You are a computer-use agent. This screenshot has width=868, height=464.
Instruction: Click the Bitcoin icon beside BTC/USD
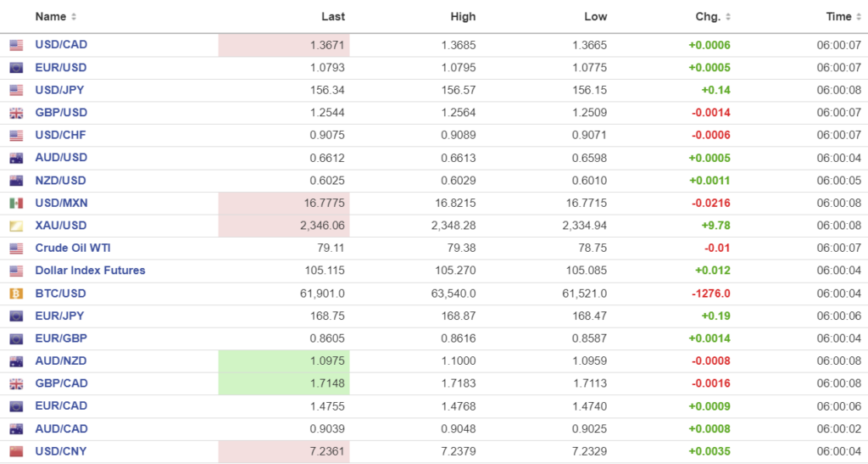pos(16,293)
